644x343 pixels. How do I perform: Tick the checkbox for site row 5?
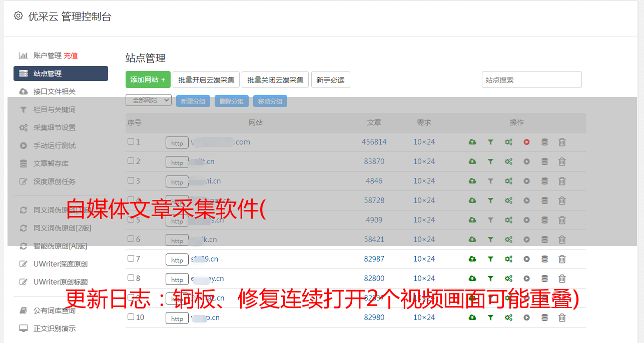click(x=131, y=219)
